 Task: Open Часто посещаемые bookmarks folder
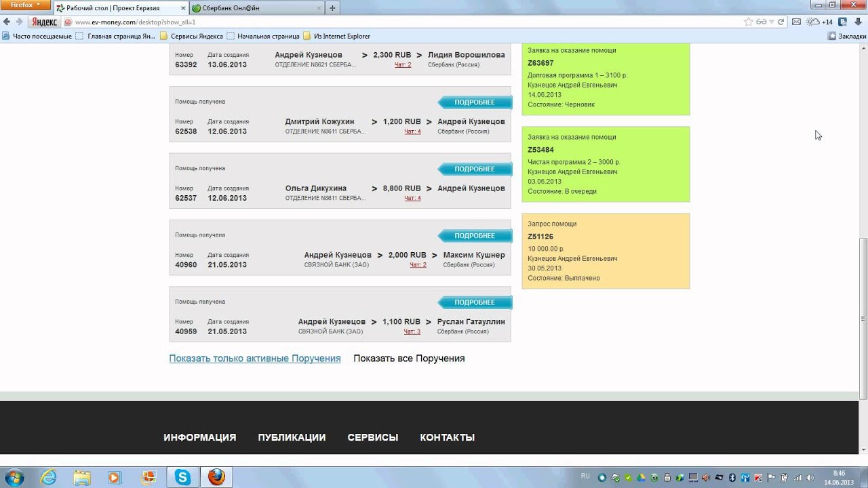[37, 36]
